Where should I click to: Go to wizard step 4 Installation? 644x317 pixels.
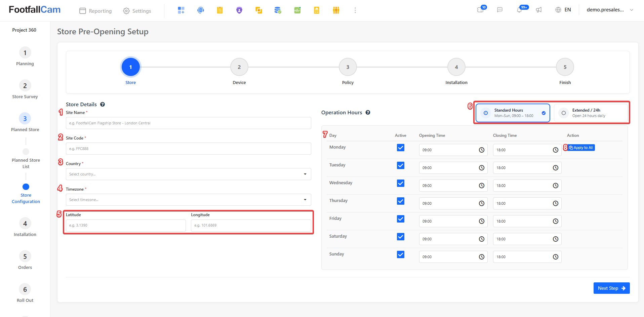tap(456, 67)
